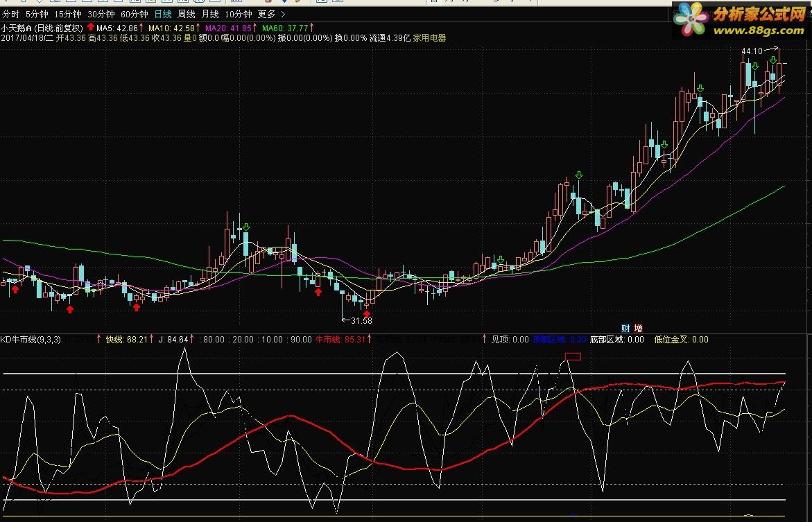Click the 见顶: 0.00 value
Image resolution: width=812 pixels, height=522 pixels.
(510, 339)
